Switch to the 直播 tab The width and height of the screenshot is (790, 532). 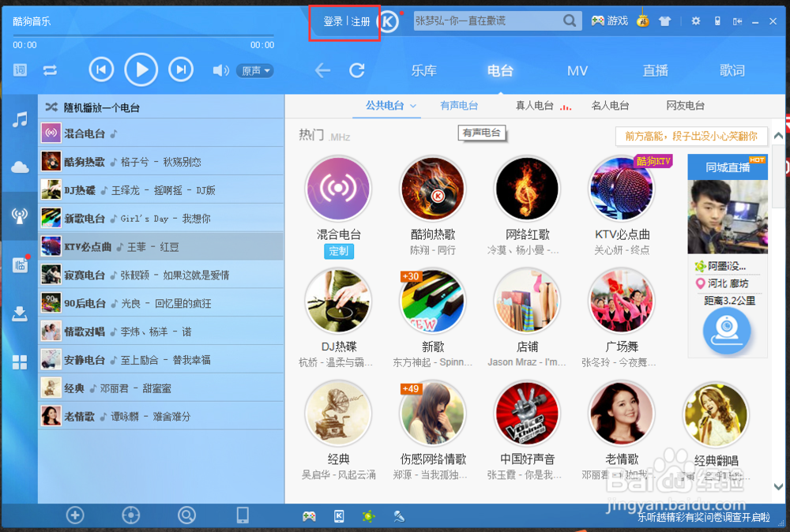coord(656,70)
